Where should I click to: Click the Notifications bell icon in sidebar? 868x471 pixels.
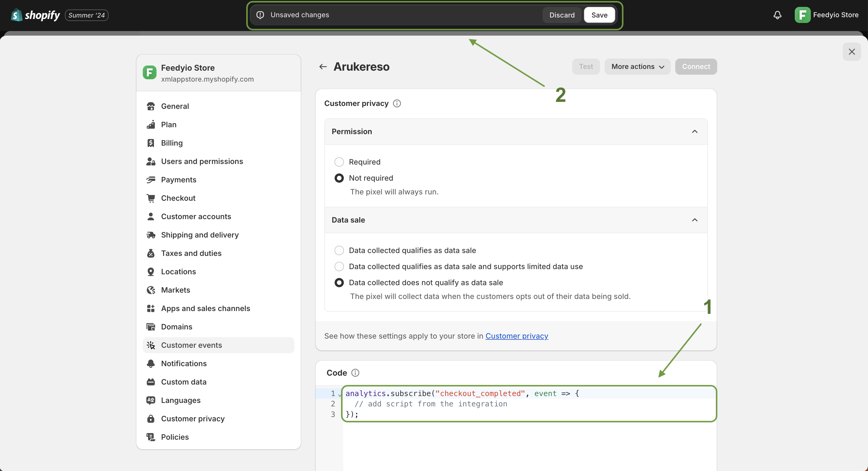pyautogui.click(x=151, y=363)
